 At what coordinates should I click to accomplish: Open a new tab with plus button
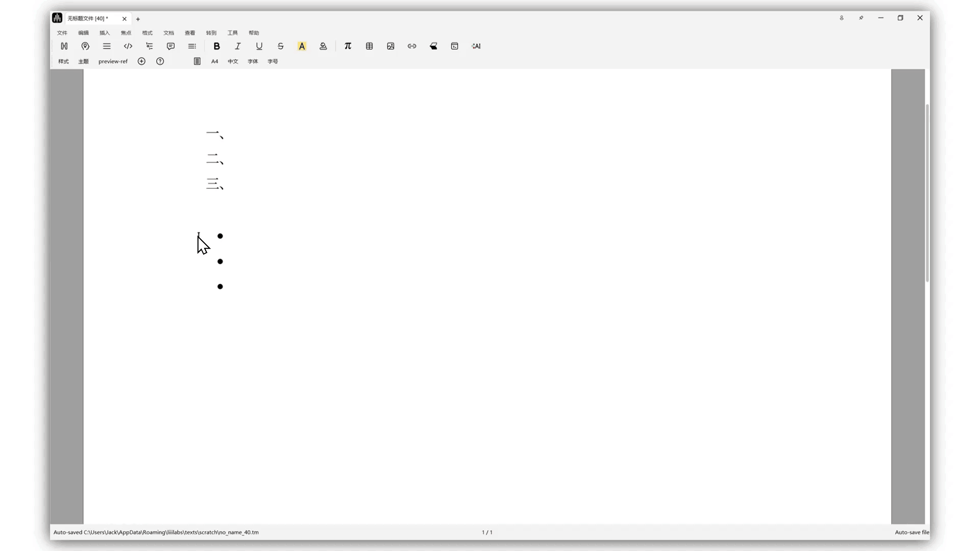[138, 19]
